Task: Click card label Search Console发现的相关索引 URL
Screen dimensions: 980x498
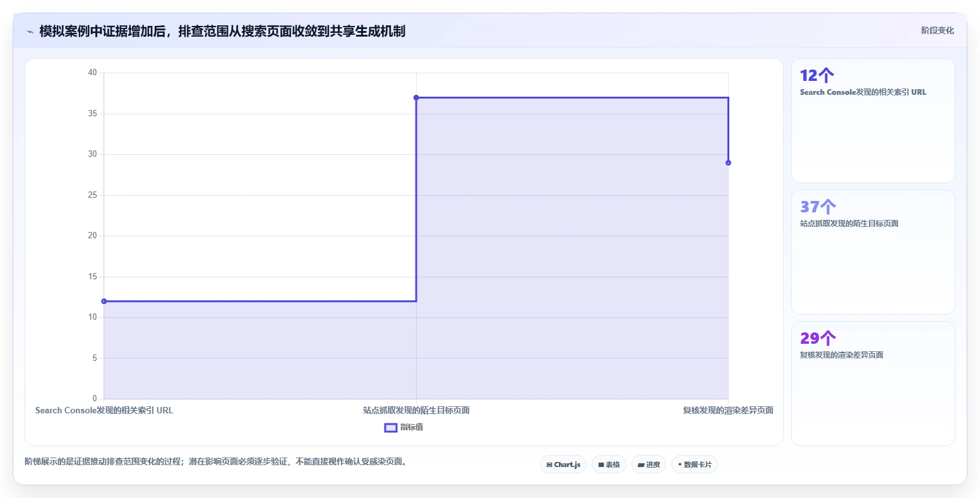Action: 863,92
